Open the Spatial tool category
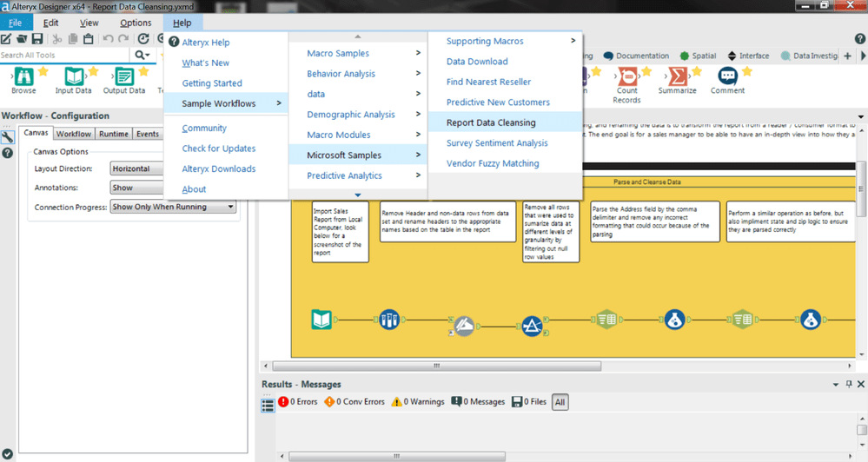The image size is (868, 462). pos(698,56)
